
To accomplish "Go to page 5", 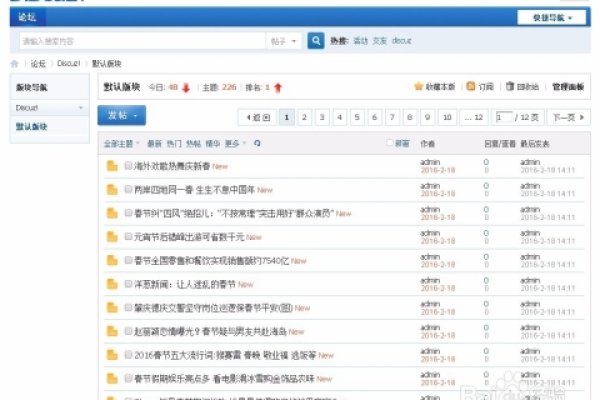I will pyautogui.click(x=357, y=117).
